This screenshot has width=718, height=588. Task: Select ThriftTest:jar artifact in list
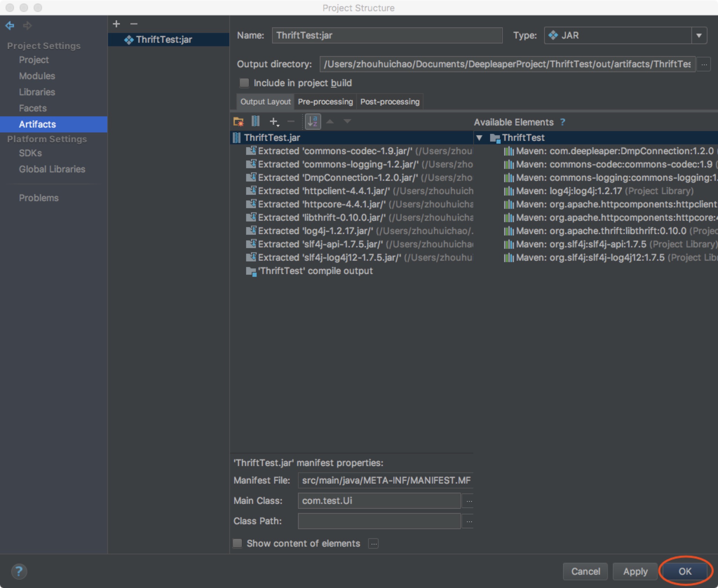pos(169,40)
